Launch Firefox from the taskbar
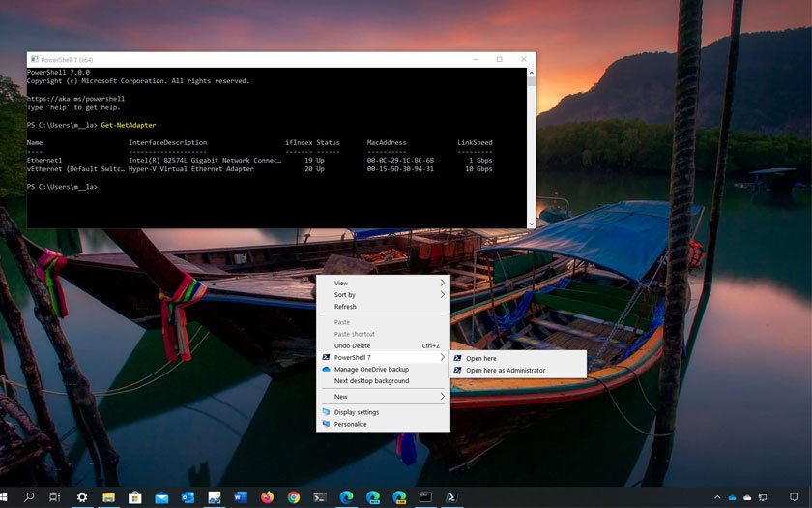812x508 pixels. coord(267,497)
